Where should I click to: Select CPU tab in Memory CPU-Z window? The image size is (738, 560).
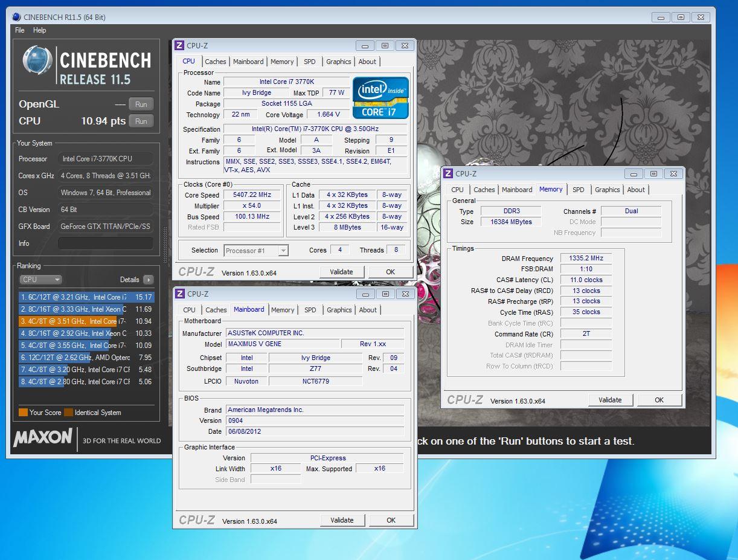pyautogui.click(x=458, y=190)
